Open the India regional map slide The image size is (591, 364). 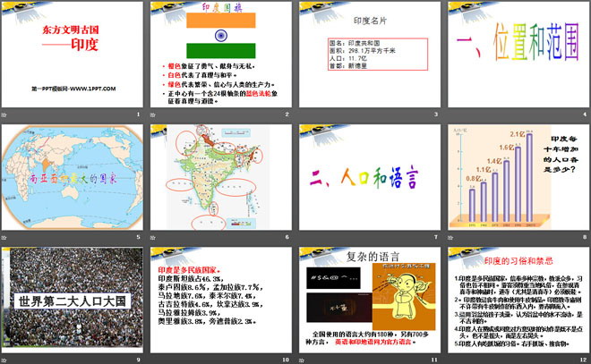(x=219, y=179)
